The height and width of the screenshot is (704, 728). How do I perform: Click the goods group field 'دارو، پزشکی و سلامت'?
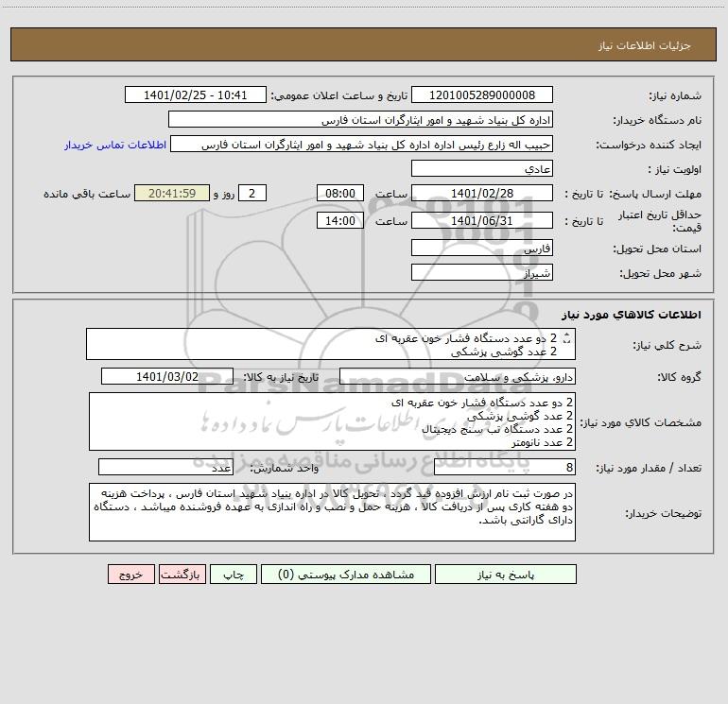click(x=458, y=376)
